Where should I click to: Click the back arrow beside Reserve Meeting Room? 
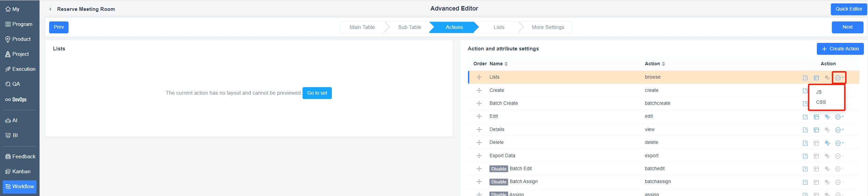pos(50,9)
